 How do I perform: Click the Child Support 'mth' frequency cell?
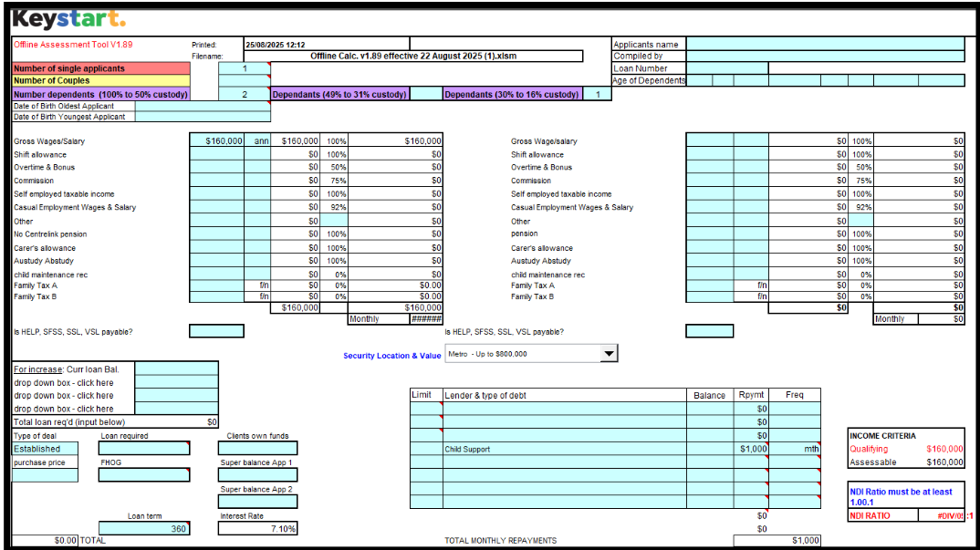[x=795, y=449]
